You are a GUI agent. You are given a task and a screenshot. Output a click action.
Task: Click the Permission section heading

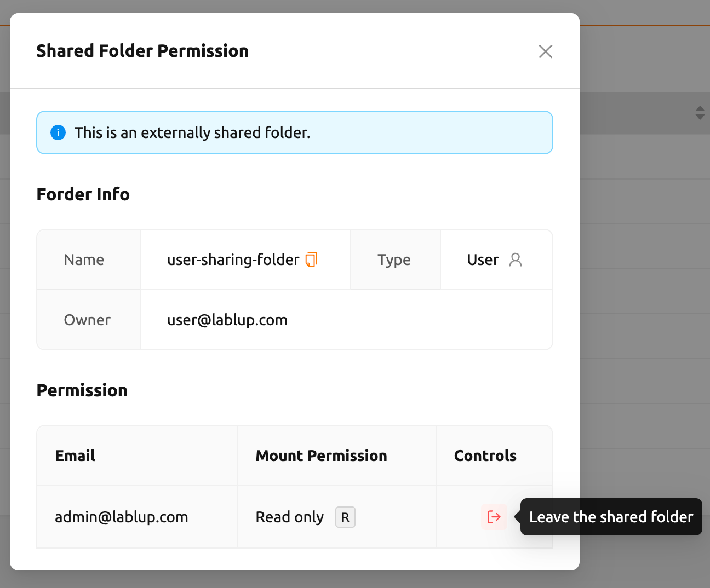pyautogui.click(x=82, y=390)
